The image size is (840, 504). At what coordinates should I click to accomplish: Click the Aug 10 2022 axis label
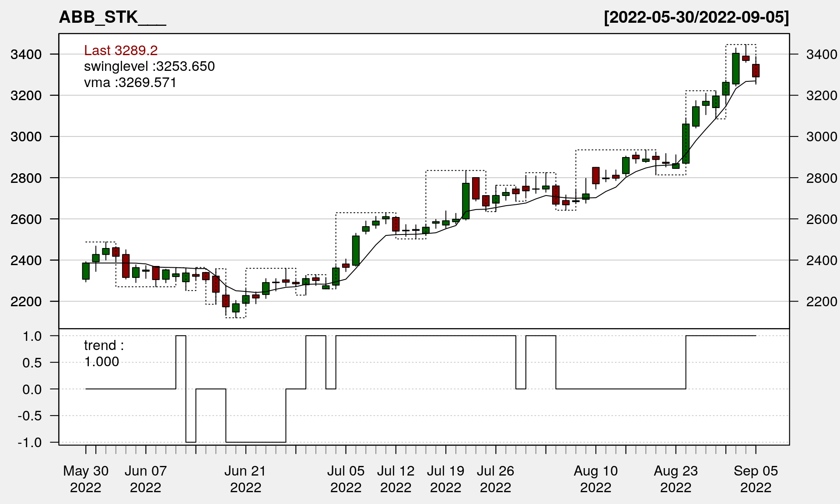595,479
